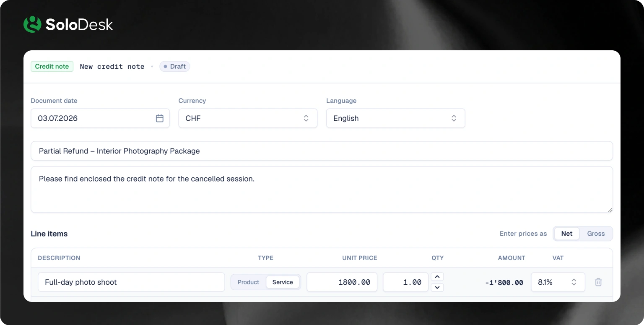Viewport: 644px width, 325px height.
Task: Edit the Partial Refund title field
Action: pos(322,151)
